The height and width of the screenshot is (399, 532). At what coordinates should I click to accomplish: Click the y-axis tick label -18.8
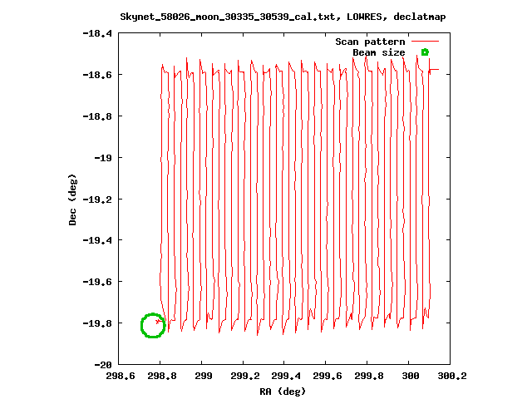point(97,116)
